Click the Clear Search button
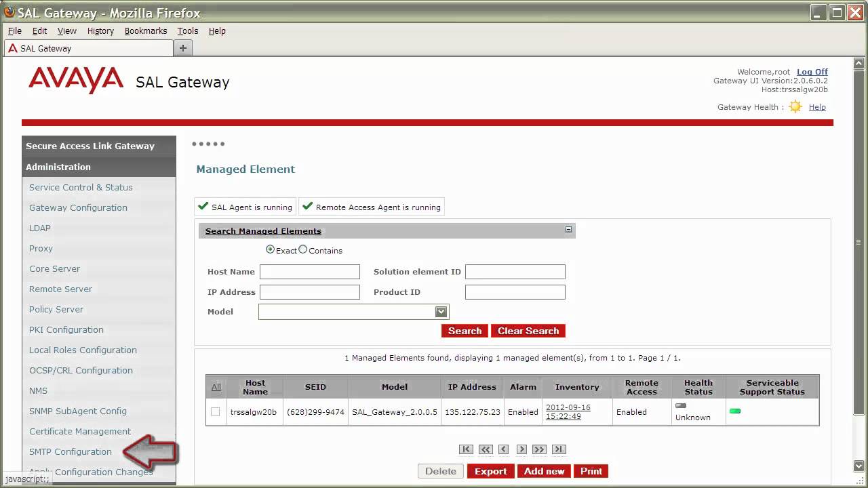 click(528, 331)
